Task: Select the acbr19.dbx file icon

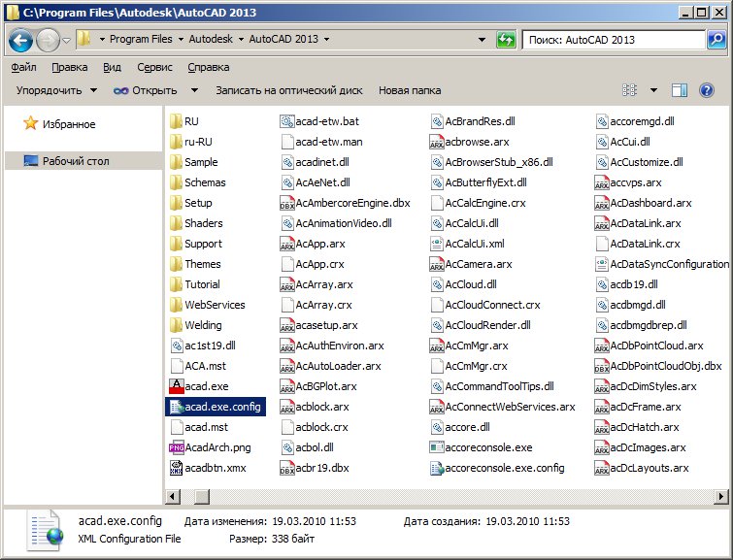Action: [287, 468]
